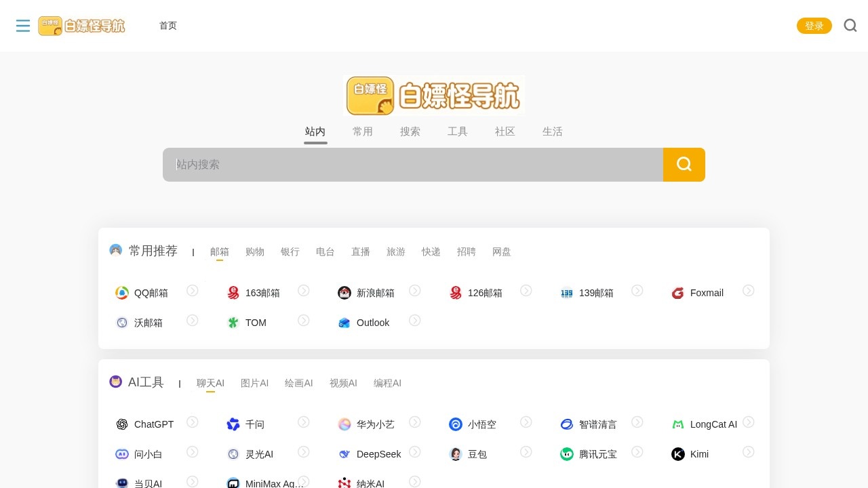Open the 豆包 link
The width and height of the screenshot is (868, 488).
[x=477, y=454]
